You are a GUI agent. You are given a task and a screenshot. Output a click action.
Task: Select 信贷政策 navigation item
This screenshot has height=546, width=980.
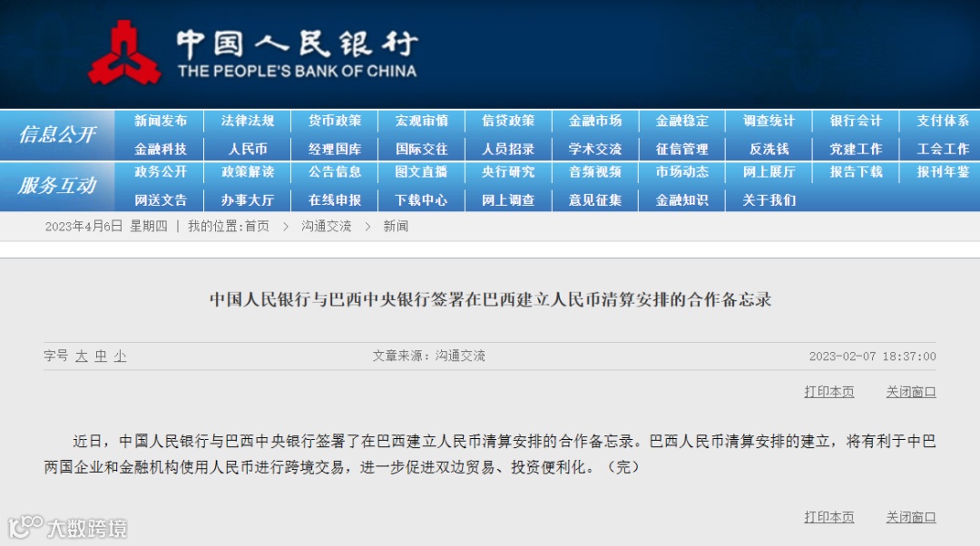(508, 121)
